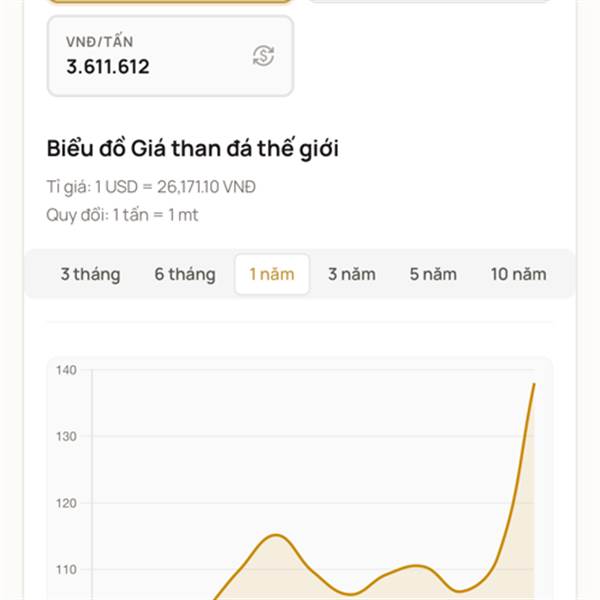The image size is (600, 600).
Task: Click the Quy đổi 1 tấn = 1 mt text
Action: [x=122, y=214]
